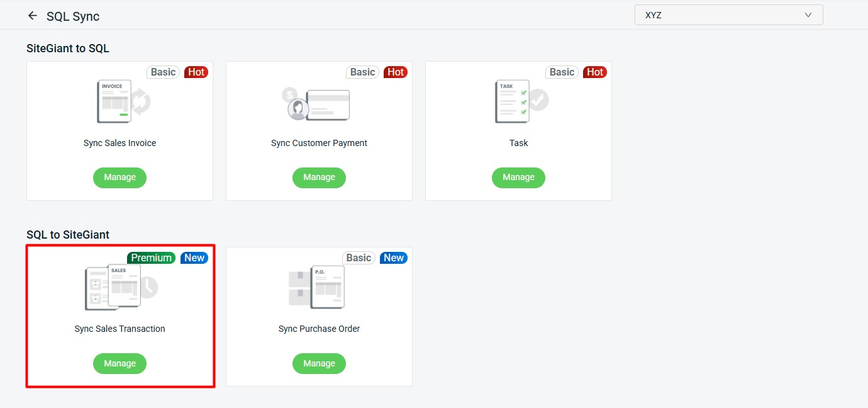Click the Hot badge on Sync Sales Invoice
The height and width of the screenshot is (408, 868).
[x=196, y=72]
